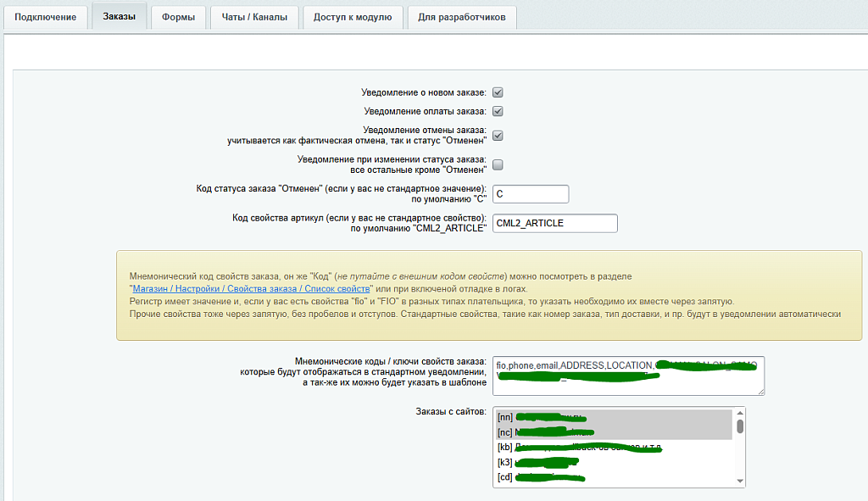
Task: Switch to the Подключение tab
Action: 46,17
